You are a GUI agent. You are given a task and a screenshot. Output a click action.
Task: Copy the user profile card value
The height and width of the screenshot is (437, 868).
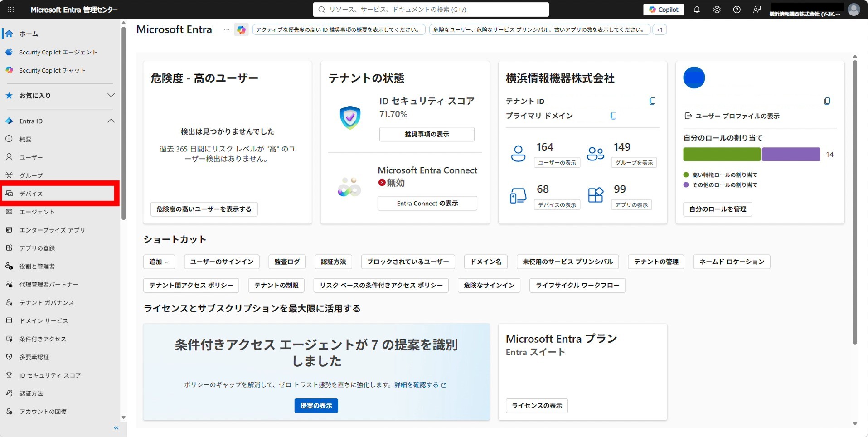827,101
